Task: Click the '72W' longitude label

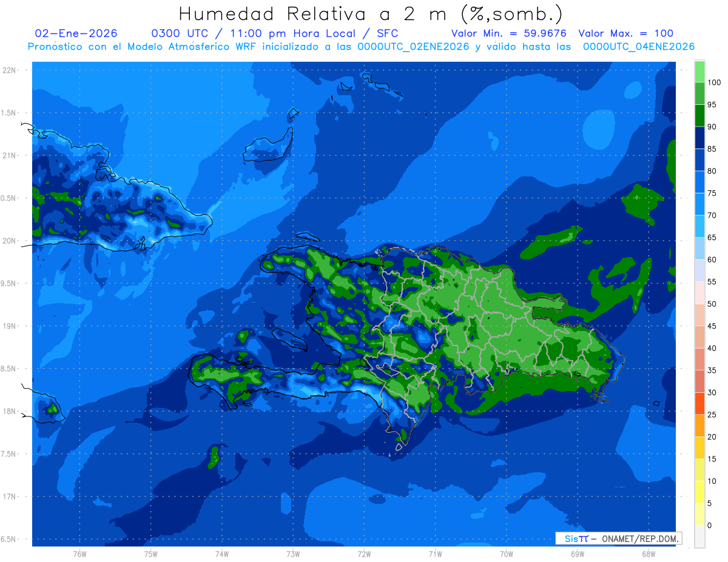Action: [x=364, y=554]
